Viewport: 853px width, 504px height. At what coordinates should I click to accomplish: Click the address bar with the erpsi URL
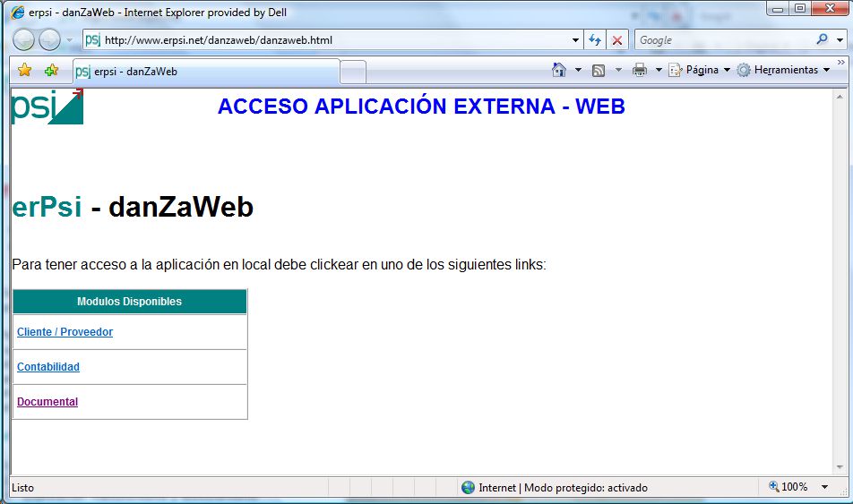[333, 39]
